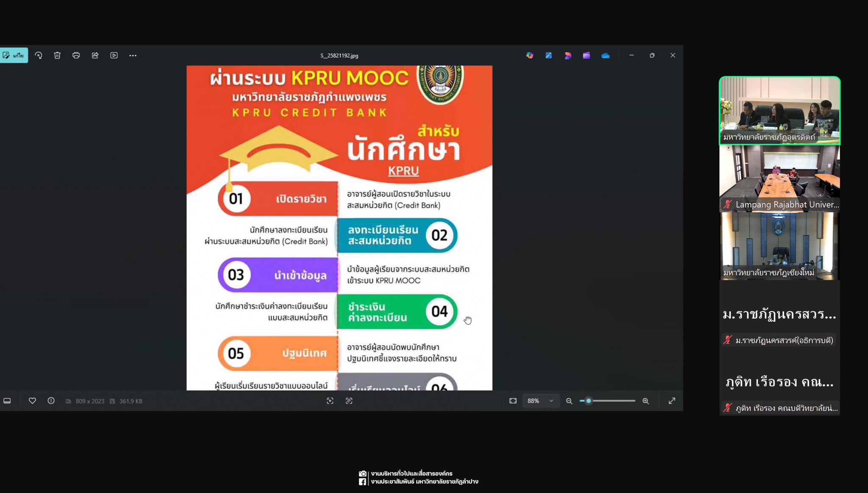Click the muted mic icon for ภูดิท เรืองรอง
Screen dimensions: 868x493
[728, 408]
